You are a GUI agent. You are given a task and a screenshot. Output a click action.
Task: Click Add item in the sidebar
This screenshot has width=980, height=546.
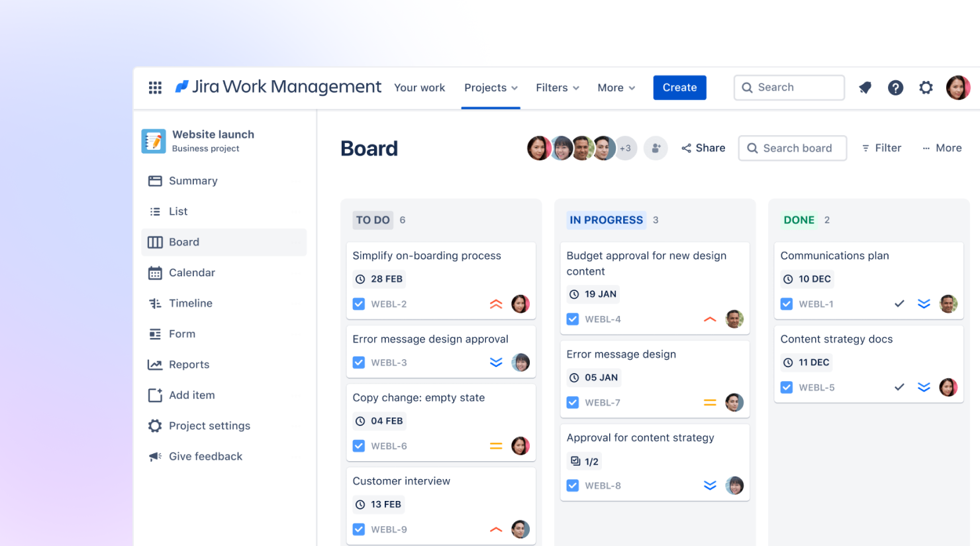pos(224,395)
